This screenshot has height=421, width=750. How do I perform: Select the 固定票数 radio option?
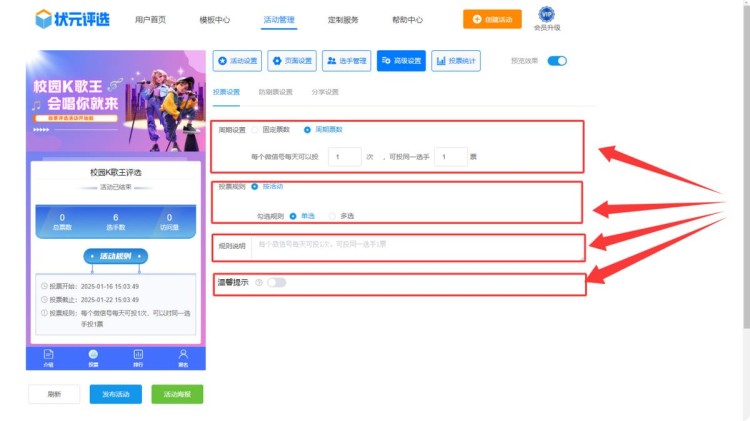[256, 130]
